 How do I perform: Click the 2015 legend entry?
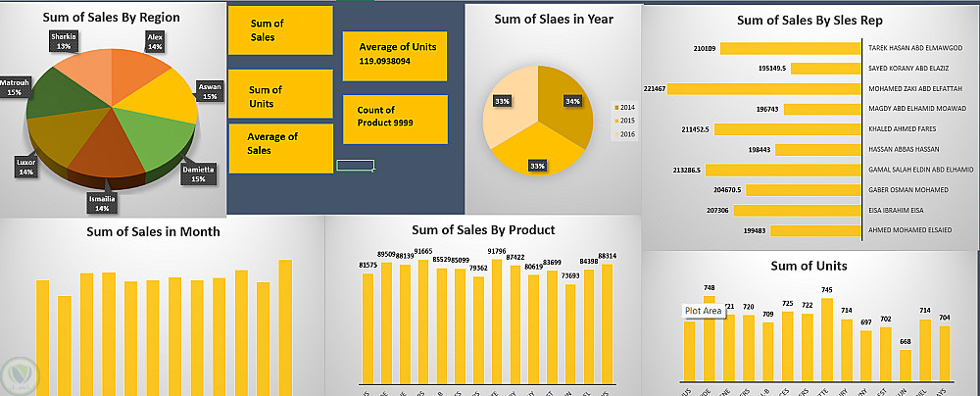[623, 121]
